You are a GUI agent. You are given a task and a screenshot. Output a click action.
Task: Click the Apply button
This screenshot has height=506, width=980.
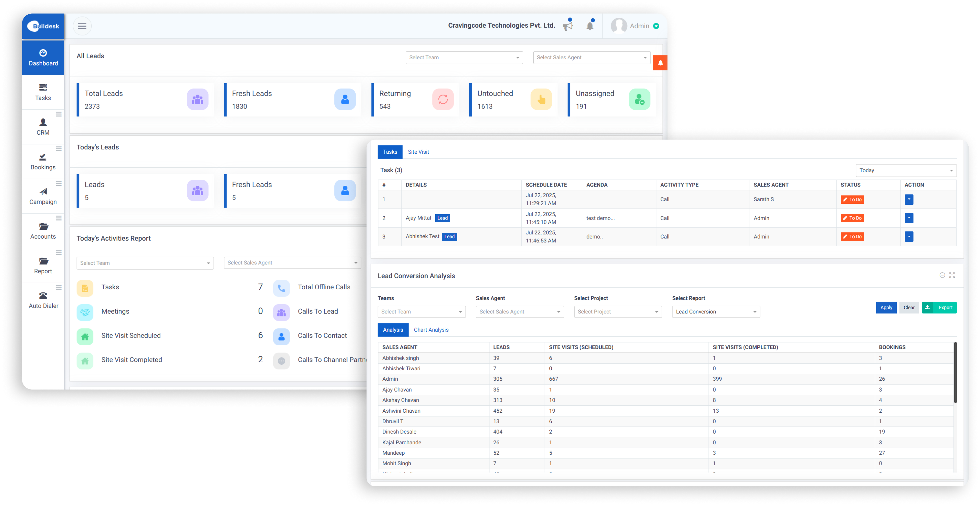[x=886, y=308]
